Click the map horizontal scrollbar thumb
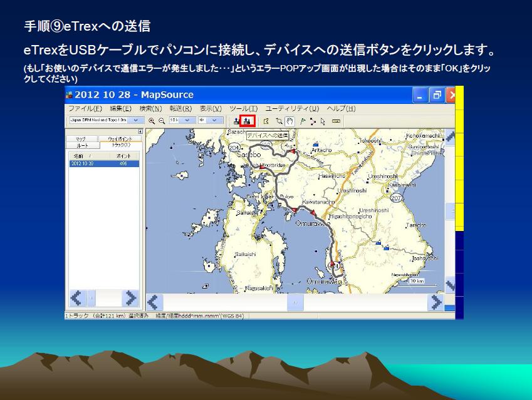 (295, 302)
